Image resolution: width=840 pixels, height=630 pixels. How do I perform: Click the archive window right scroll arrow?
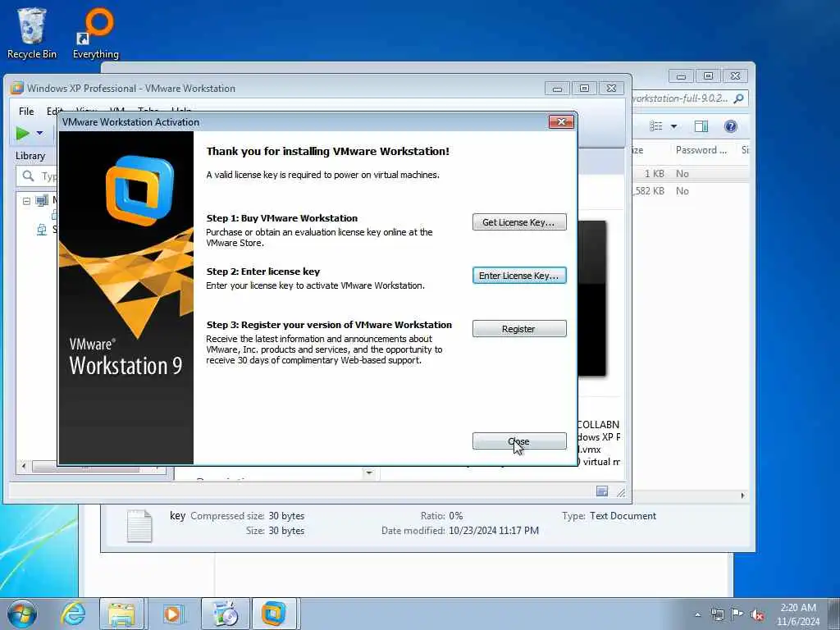[x=742, y=495]
